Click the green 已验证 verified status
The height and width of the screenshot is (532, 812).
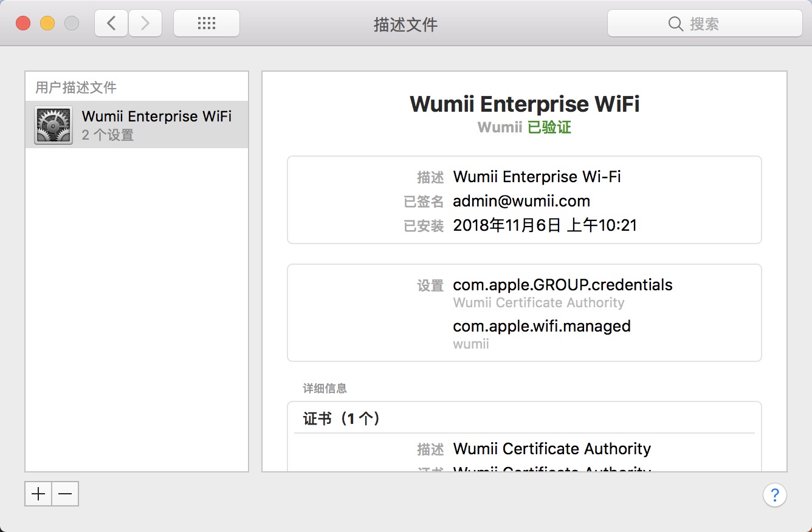point(549,128)
